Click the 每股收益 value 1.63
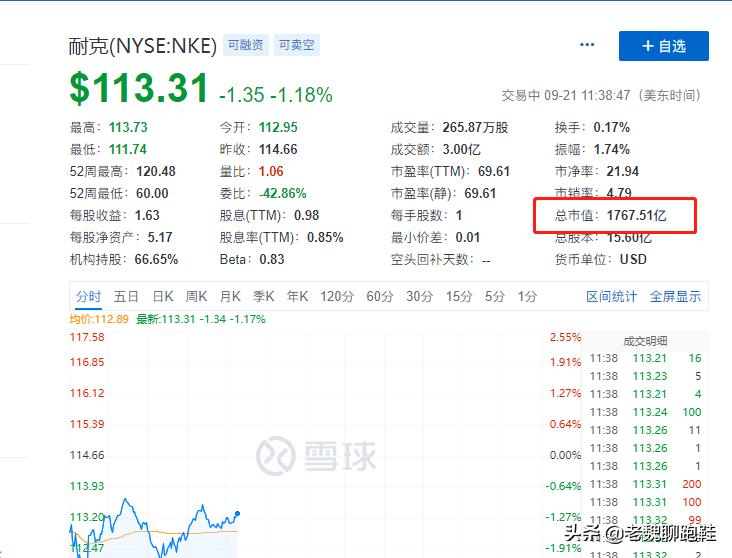This screenshot has width=732, height=558. (147, 215)
